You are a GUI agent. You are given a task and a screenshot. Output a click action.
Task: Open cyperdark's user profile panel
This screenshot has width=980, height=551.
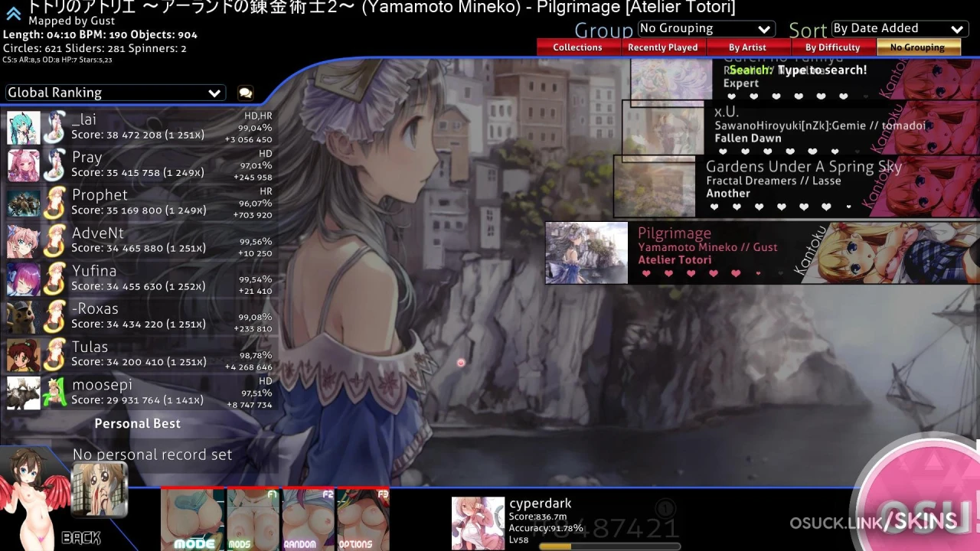567,523
